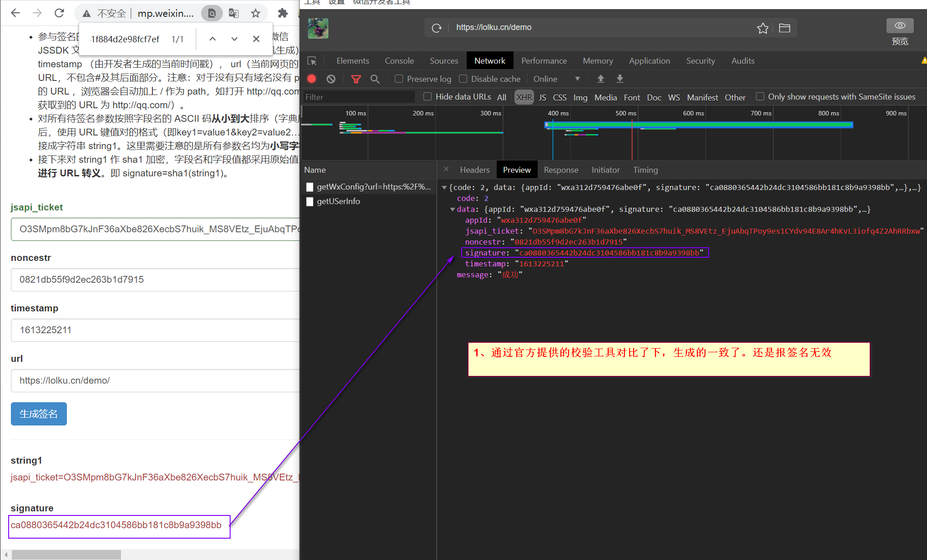Viewport: 927px width, 560px height.
Task: Click the export HAR download arrow
Action: pos(620,79)
